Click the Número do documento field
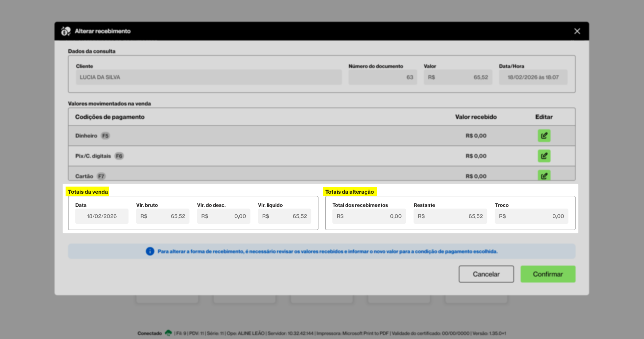This screenshot has width=644, height=339. (x=382, y=77)
